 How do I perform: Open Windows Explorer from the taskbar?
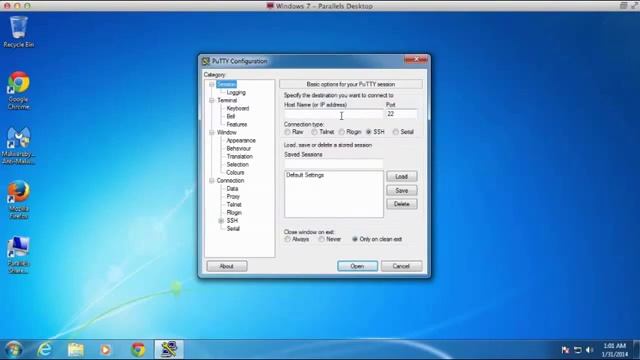tap(76, 350)
